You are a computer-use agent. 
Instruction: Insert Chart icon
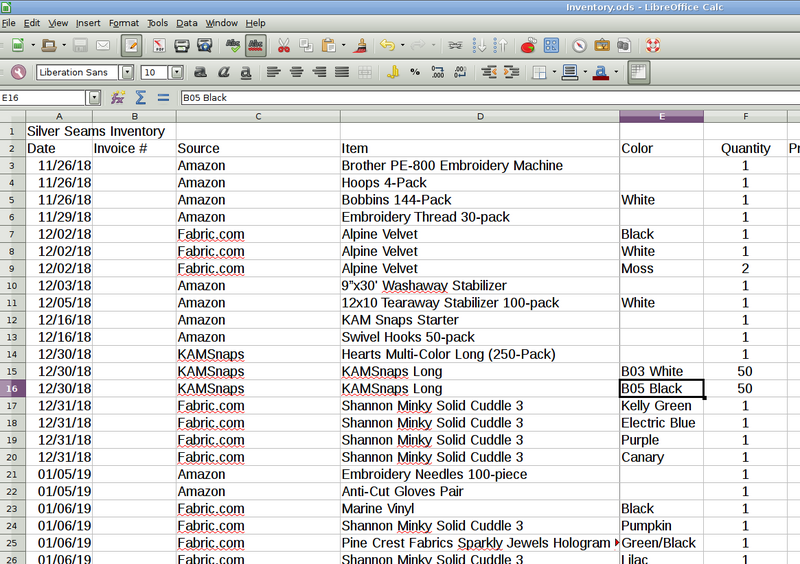529,45
